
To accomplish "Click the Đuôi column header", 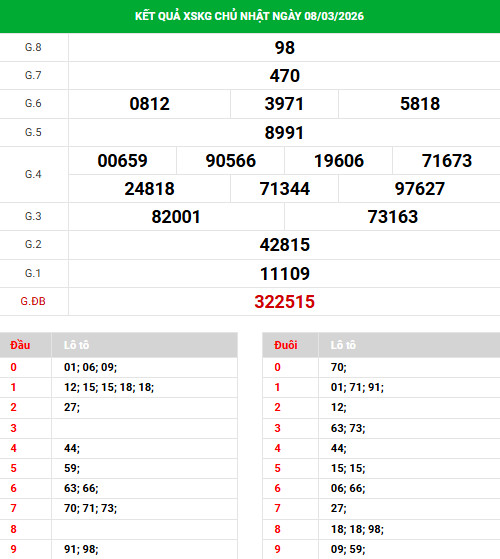I will point(285,345).
